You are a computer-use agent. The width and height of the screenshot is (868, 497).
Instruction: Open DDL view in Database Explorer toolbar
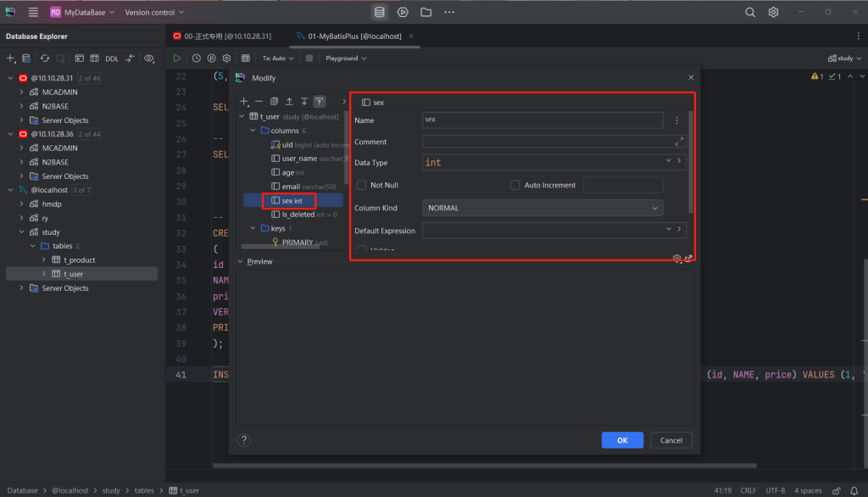coord(112,59)
